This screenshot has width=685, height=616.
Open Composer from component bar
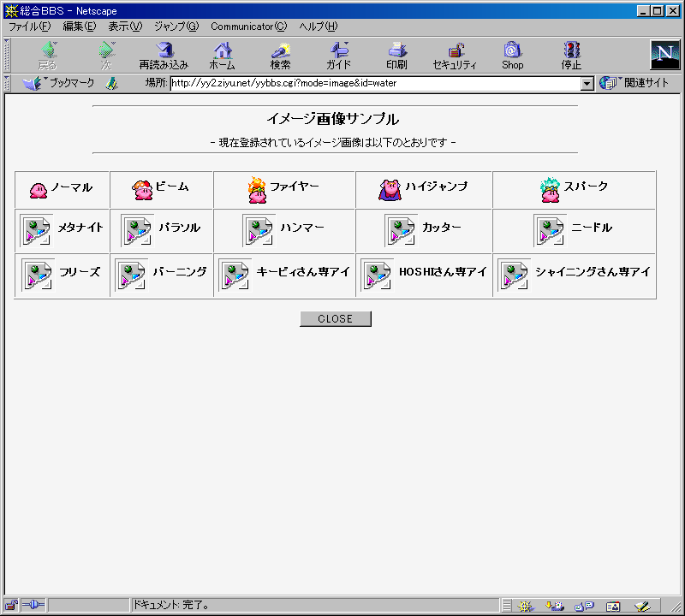[643, 606]
